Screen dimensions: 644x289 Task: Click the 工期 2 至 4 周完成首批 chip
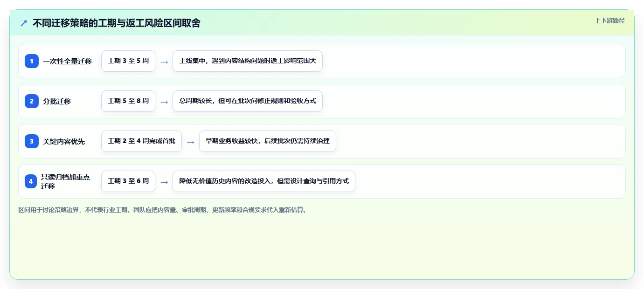141,141
